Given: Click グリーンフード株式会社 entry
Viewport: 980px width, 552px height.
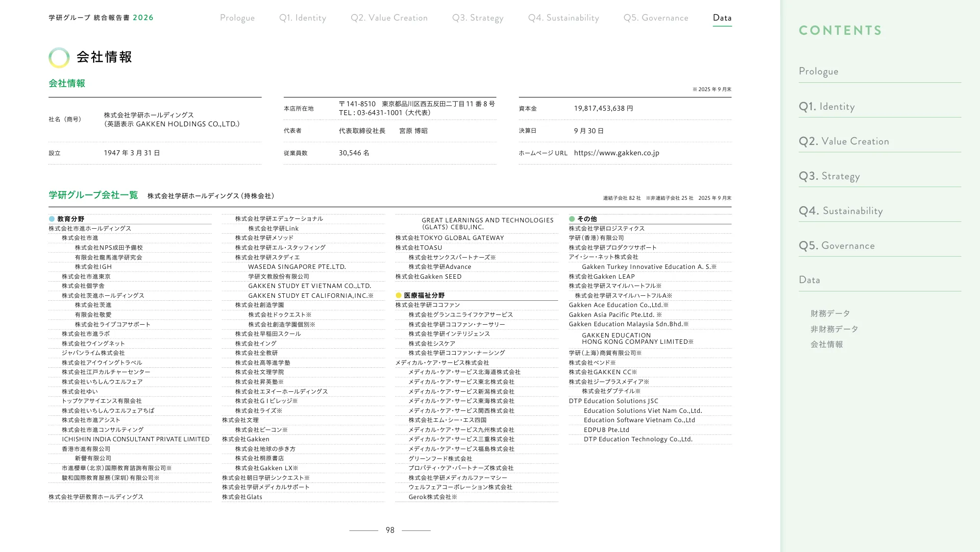Looking at the screenshot, I should 441,459.
